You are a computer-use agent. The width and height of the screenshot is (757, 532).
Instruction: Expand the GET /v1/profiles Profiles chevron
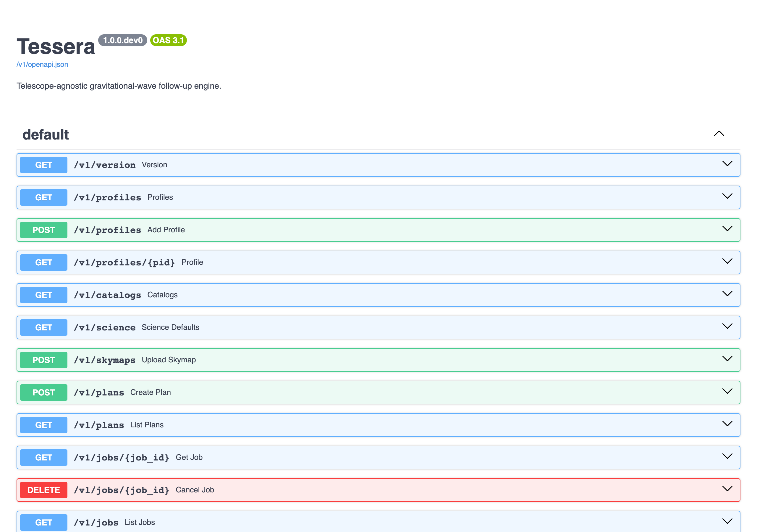[727, 197]
